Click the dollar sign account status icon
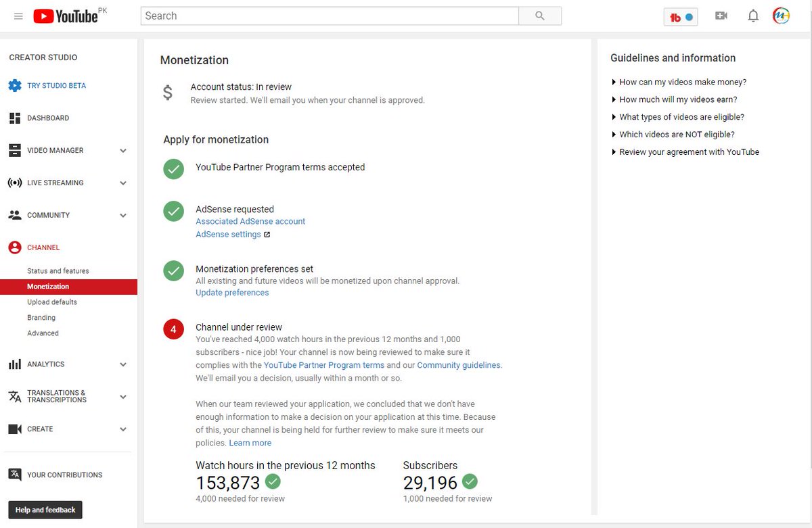Viewport: 812px width, 528px height. pyautogui.click(x=168, y=93)
